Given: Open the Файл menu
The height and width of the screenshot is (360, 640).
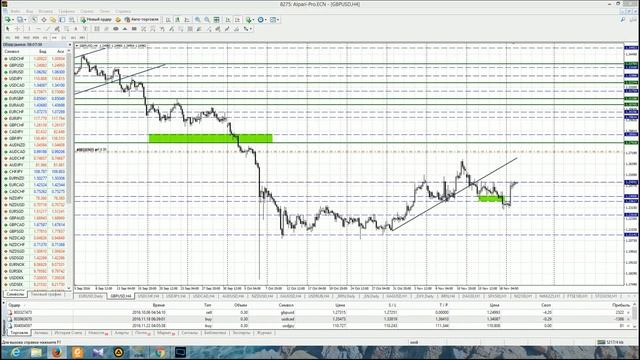Looking at the screenshot, I should pyautogui.click(x=16, y=11).
